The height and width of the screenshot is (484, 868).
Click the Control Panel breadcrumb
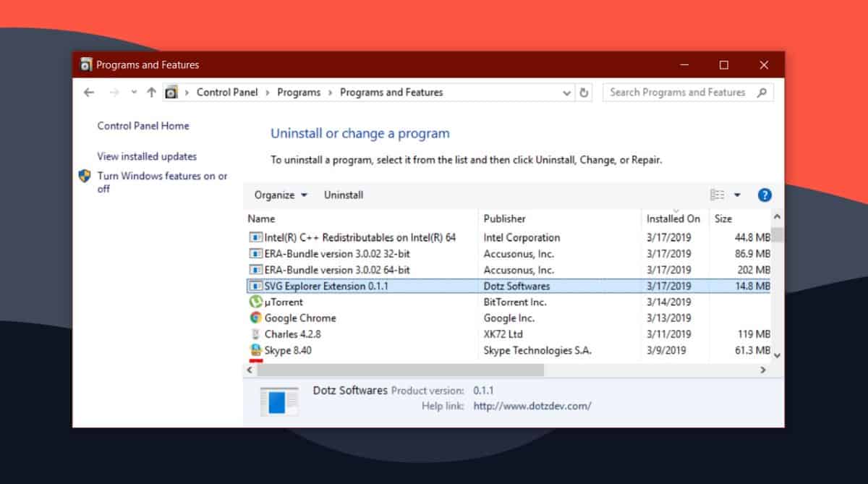point(227,93)
